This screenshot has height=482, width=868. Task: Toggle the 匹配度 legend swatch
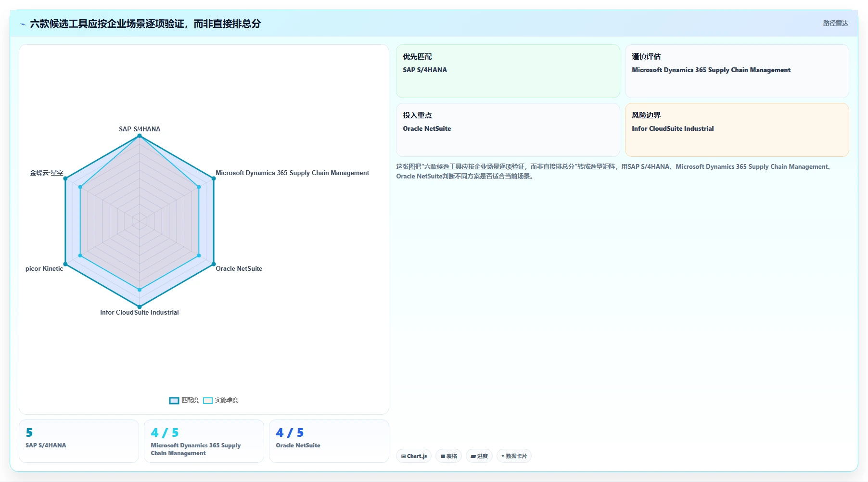coord(174,400)
